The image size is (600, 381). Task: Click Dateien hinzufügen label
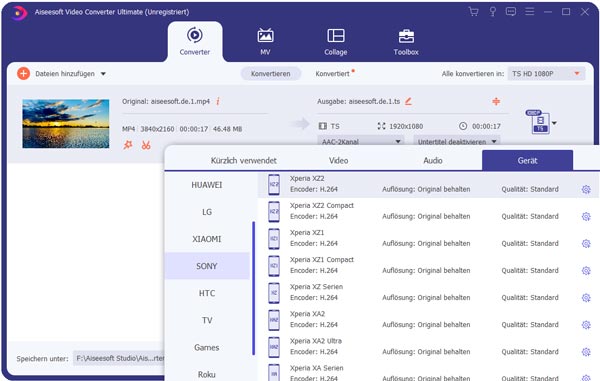(x=65, y=73)
